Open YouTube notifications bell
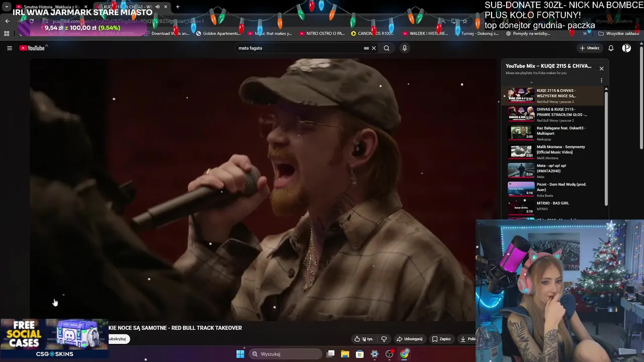 (x=611, y=48)
